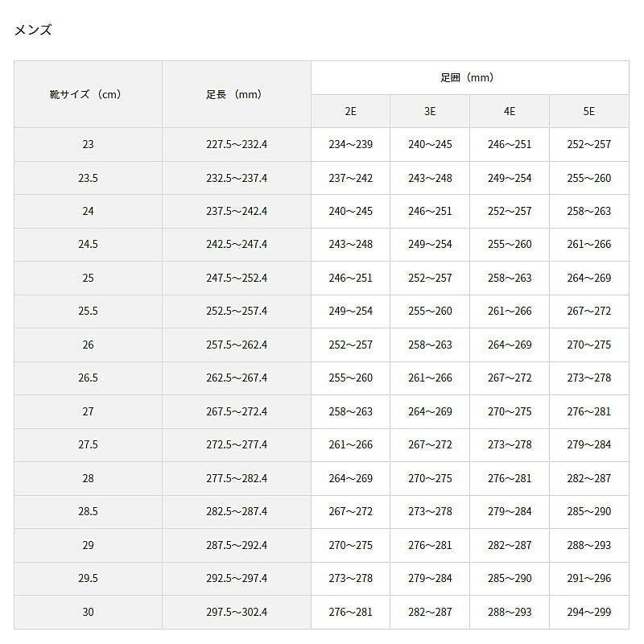Image resolution: width=644 pixels, height=644 pixels.
Task: Click shoe size 26.5 row label
Action: (x=88, y=378)
